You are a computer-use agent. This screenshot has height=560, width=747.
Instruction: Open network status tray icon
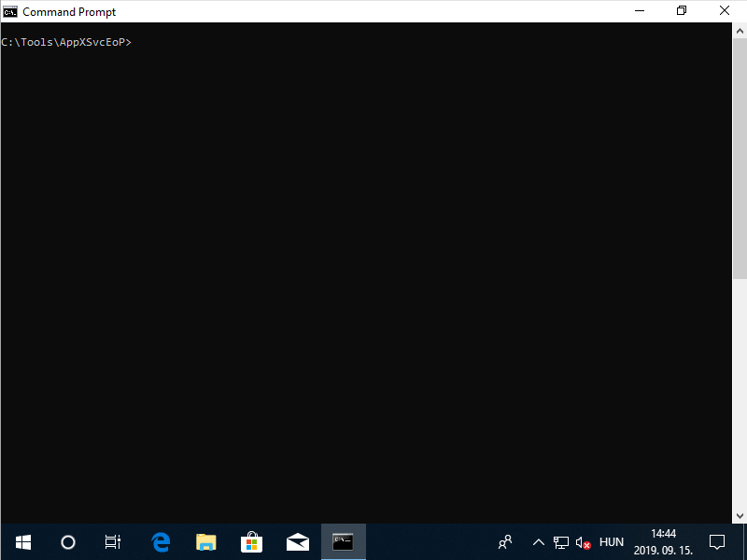[x=561, y=542]
